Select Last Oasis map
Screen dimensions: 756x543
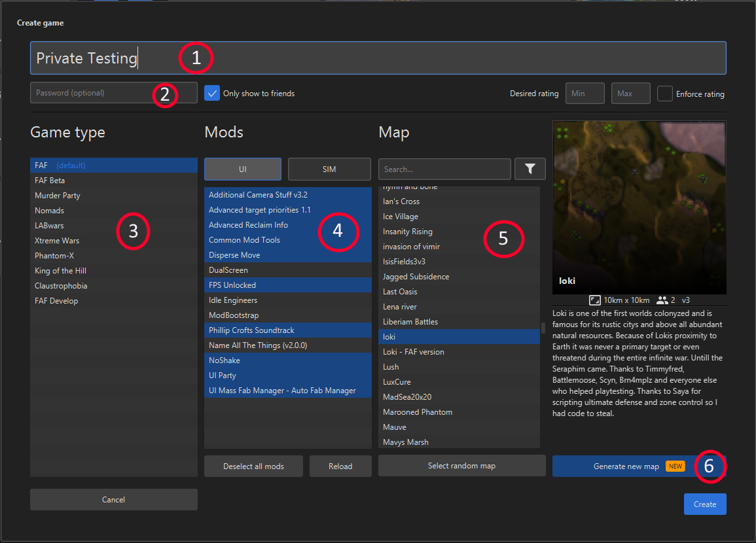click(459, 292)
